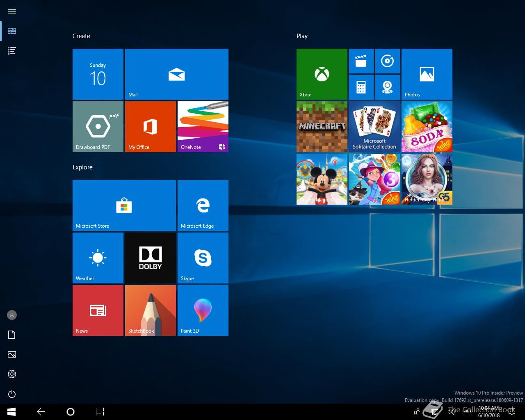Click the taskbar Back arrow
Screen dimensions: 525x420
[41, 412]
